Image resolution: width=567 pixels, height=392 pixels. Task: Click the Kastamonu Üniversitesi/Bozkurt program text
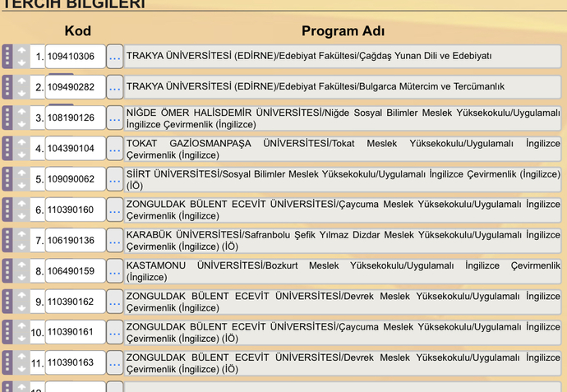pos(343,271)
